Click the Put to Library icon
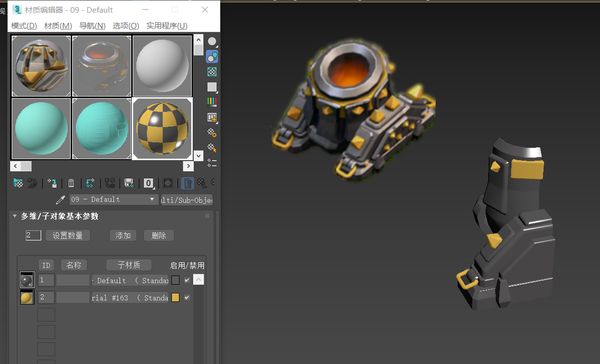The height and width of the screenshot is (364, 600). point(129,183)
